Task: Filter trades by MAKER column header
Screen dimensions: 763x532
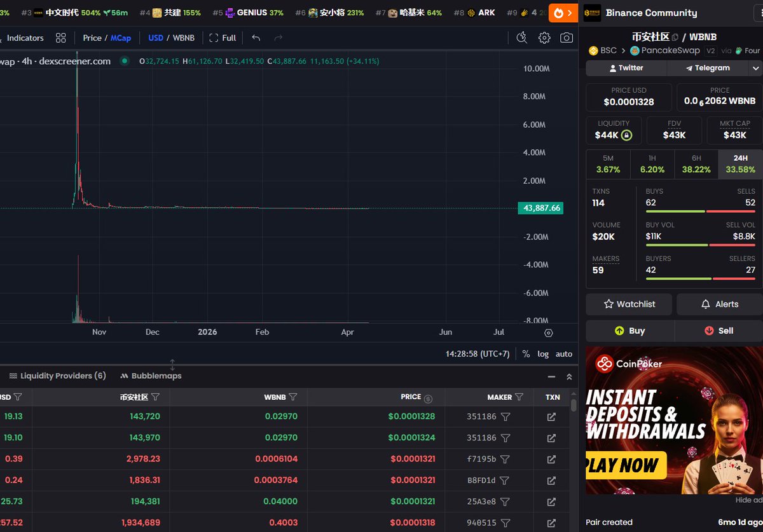Action: 519,397
